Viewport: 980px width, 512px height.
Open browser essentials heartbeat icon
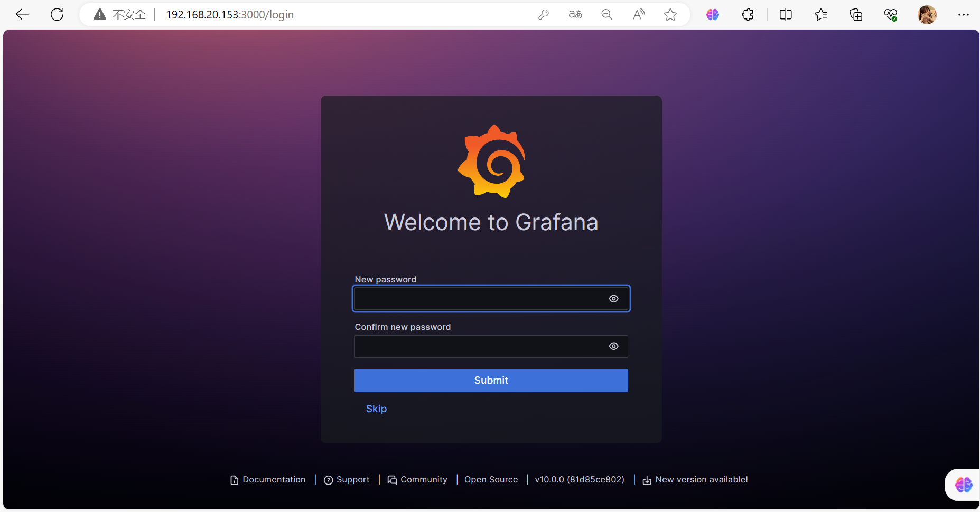891,15
